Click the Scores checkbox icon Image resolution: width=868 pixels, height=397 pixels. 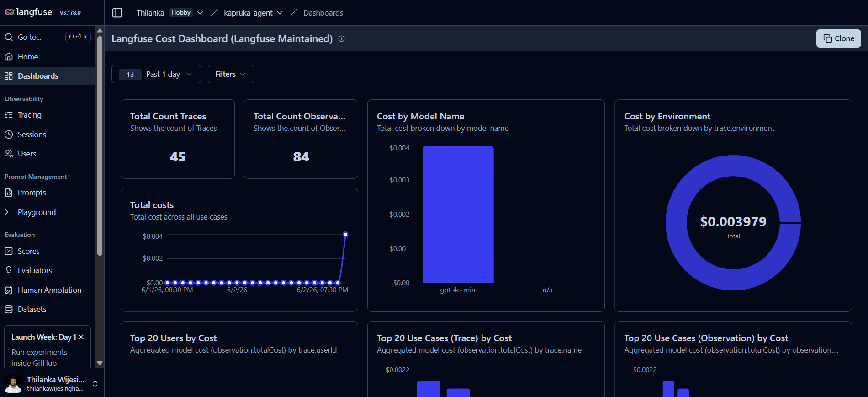point(9,251)
